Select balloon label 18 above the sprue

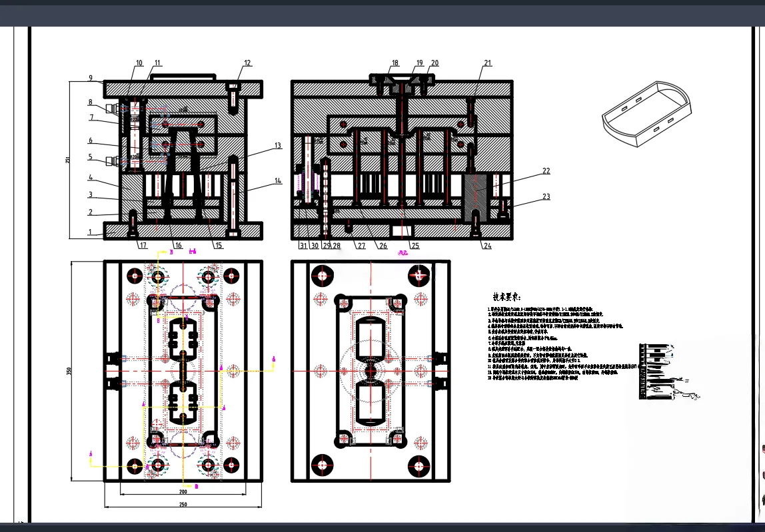click(395, 63)
